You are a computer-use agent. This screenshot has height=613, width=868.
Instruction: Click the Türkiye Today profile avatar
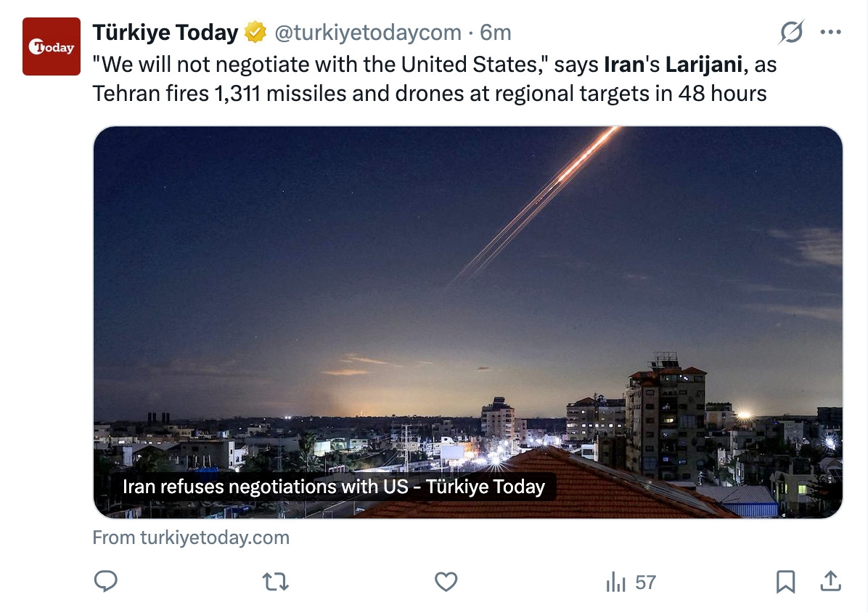pos(52,46)
